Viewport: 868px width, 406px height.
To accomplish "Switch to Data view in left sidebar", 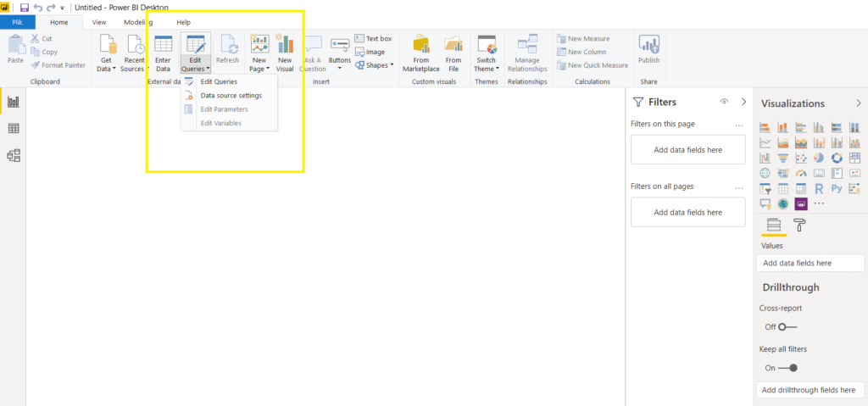I will (14, 129).
